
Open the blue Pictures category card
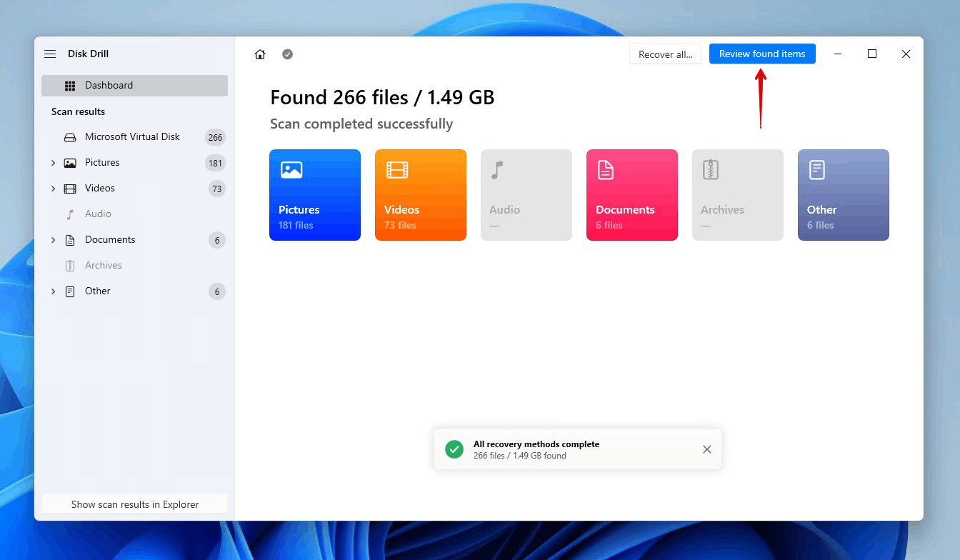coord(315,195)
